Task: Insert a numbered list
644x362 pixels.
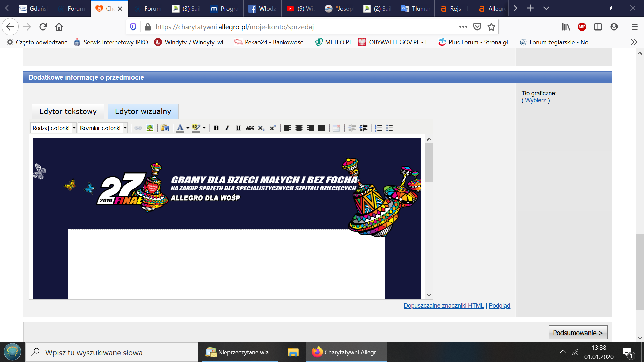Action: click(378, 128)
